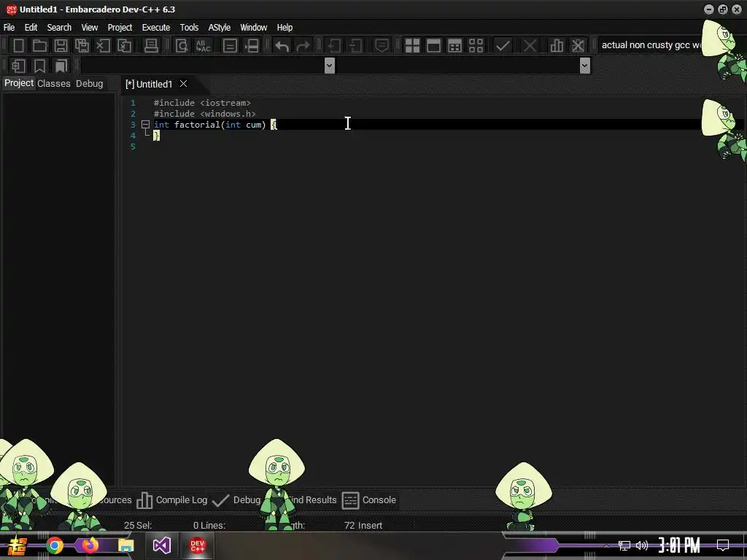
Task: Click the 'Insert' mode indicator in status bar
Action: click(370, 526)
